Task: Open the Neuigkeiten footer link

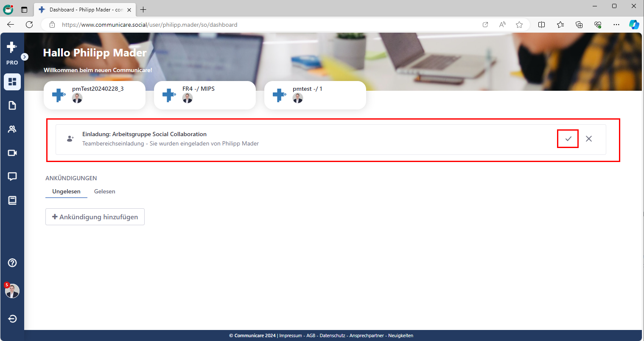Action: pyautogui.click(x=400, y=335)
